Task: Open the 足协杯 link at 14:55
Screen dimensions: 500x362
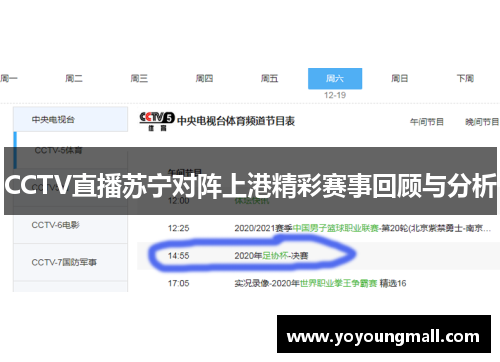Action: coord(275,256)
